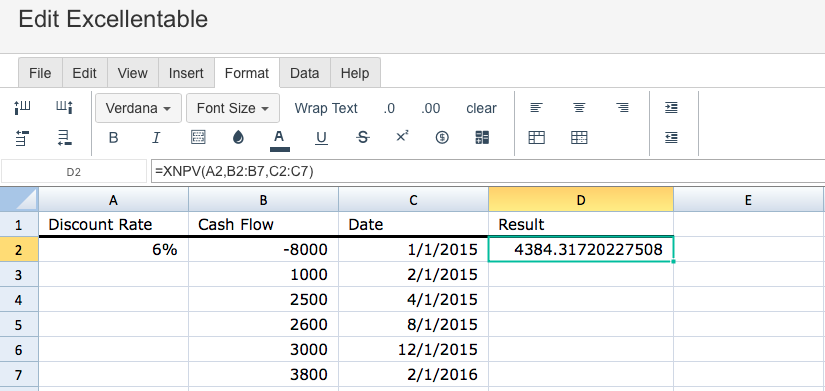Open the Font Size dropdown
Image resolution: width=825 pixels, height=391 pixels.
(x=233, y=108)
